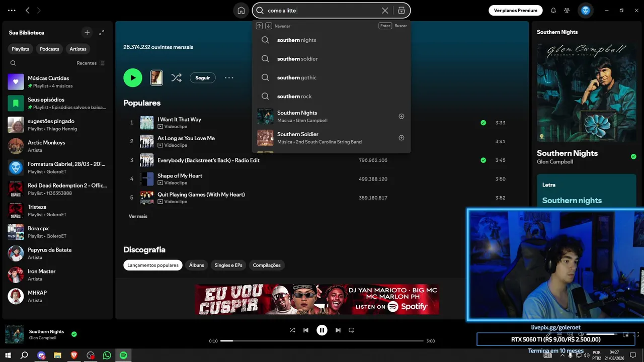This screenshot has width=644, height=362.
Task: Expand popular tracks with Ver mais
Action: 138,216
